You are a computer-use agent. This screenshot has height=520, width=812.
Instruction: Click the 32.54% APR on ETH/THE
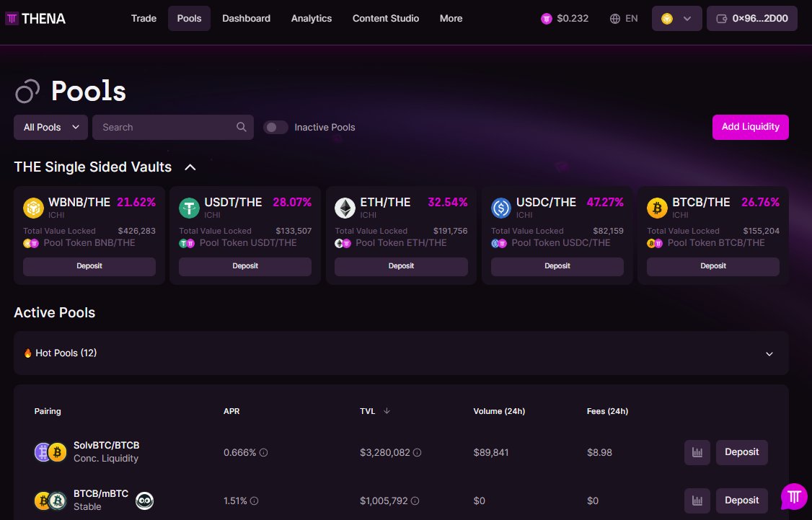click(447, 202)
